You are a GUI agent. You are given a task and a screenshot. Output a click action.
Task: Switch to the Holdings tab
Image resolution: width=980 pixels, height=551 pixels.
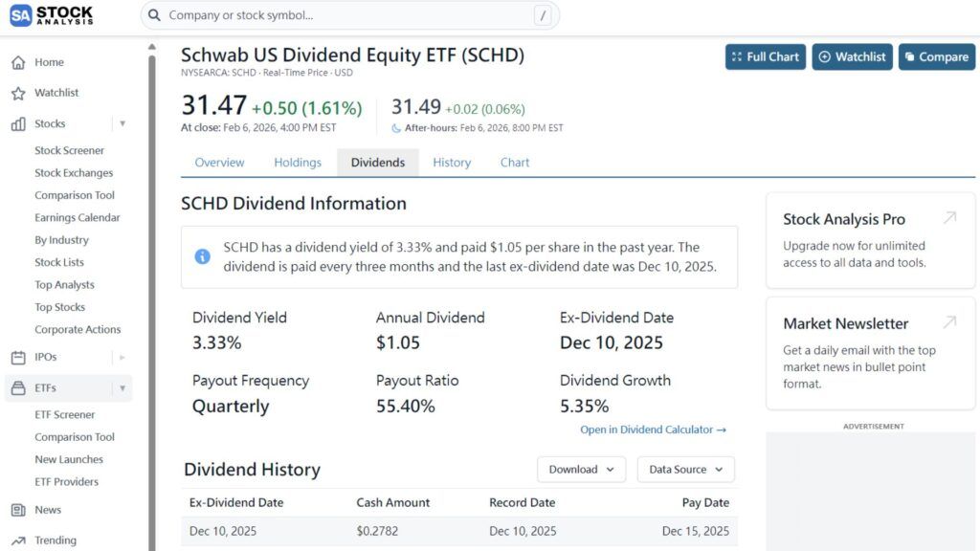pos(297,162)
